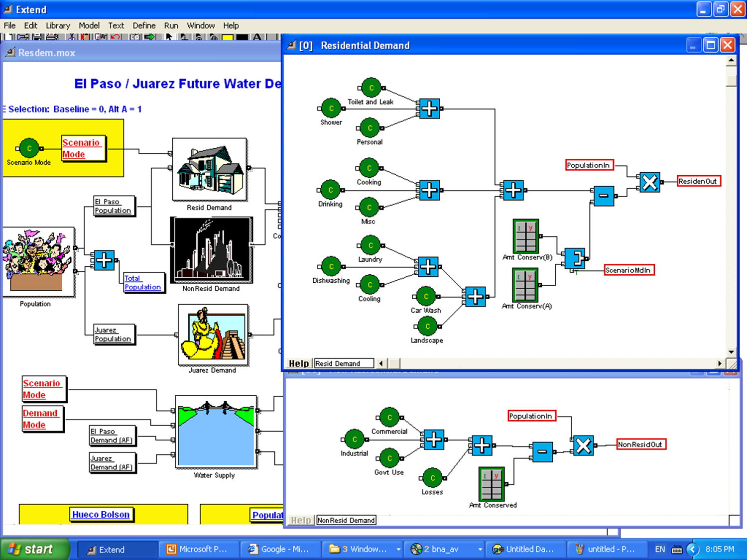Pick the yellow color swatch in toolbar
This screenshot has height=560, width=747.
tap(228, 37)
